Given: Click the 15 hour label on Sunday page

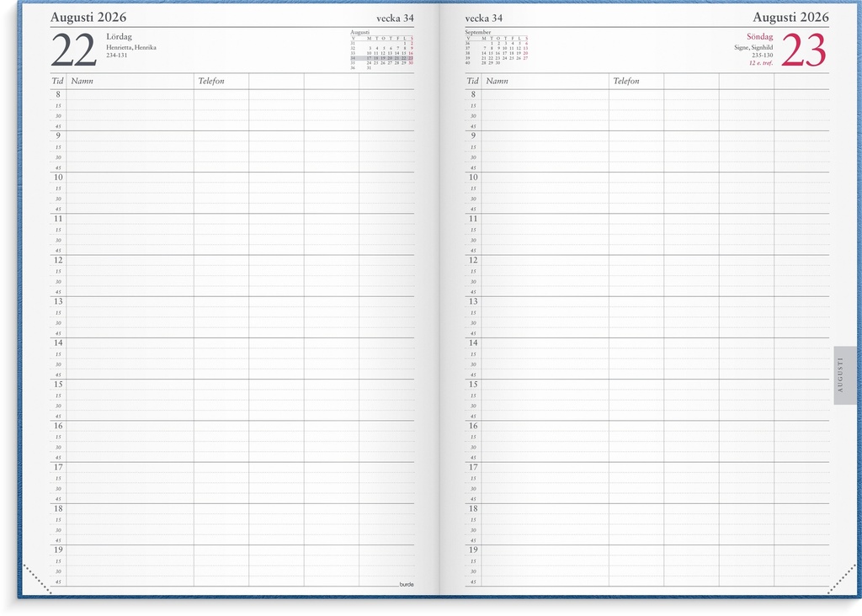Looking at the screenshot, I should tap(472, 385).
